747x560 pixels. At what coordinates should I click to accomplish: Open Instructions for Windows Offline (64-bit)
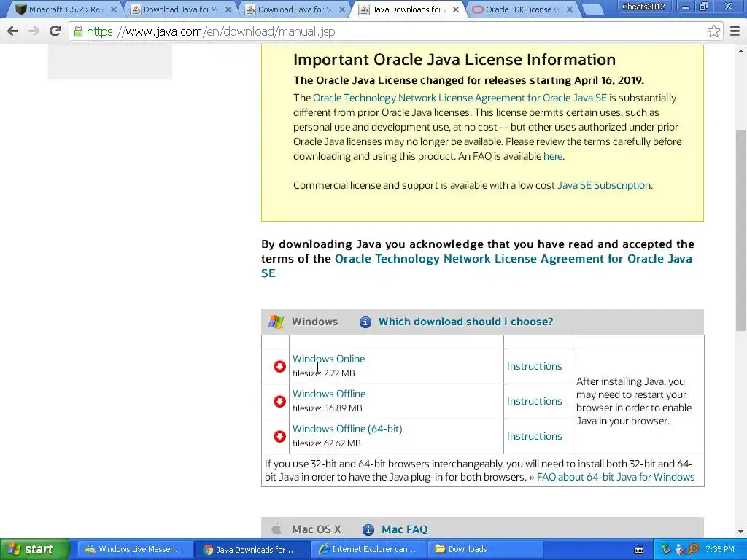[x=535, y=436]
